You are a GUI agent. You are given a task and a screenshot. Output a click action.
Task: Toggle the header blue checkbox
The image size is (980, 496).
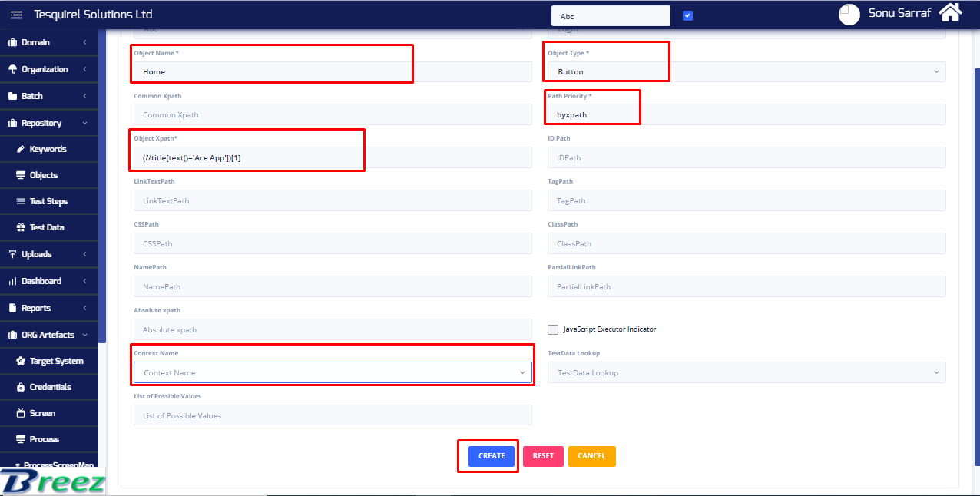pos(687,15)
